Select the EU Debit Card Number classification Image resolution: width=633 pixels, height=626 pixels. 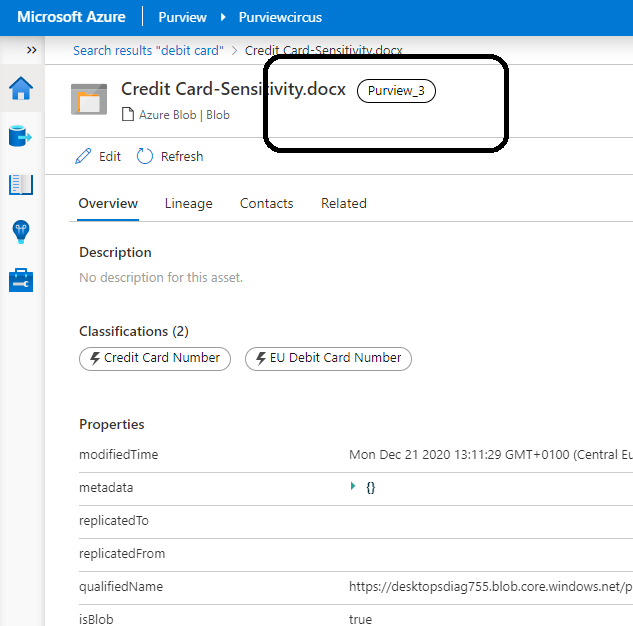tap(328, 358)
